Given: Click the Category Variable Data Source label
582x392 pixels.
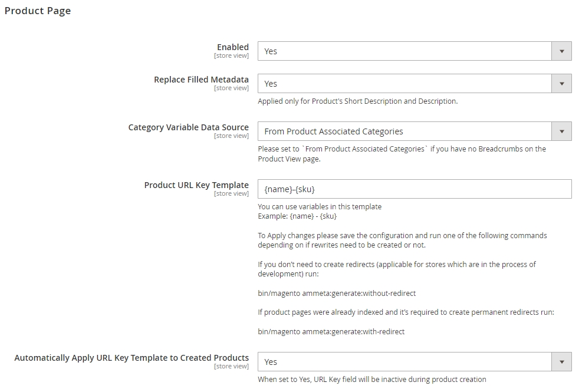Looking at the screenshot, I should (189, 127).
